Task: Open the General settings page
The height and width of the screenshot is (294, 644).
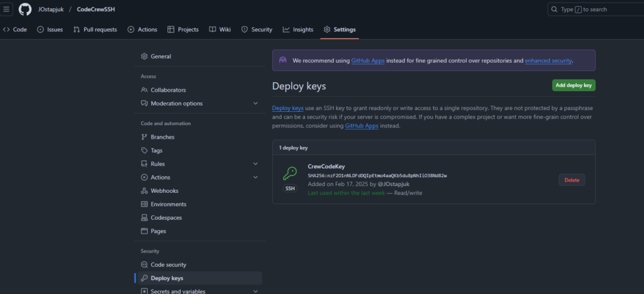Action: coord(199,56)
